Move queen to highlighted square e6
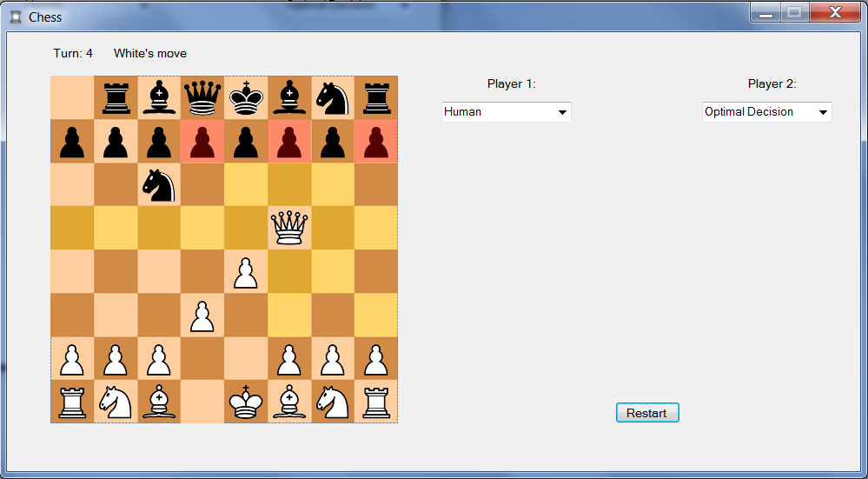The width and height of the screenshot is (868, 479). pyautogui.click(x=246, y=185)
